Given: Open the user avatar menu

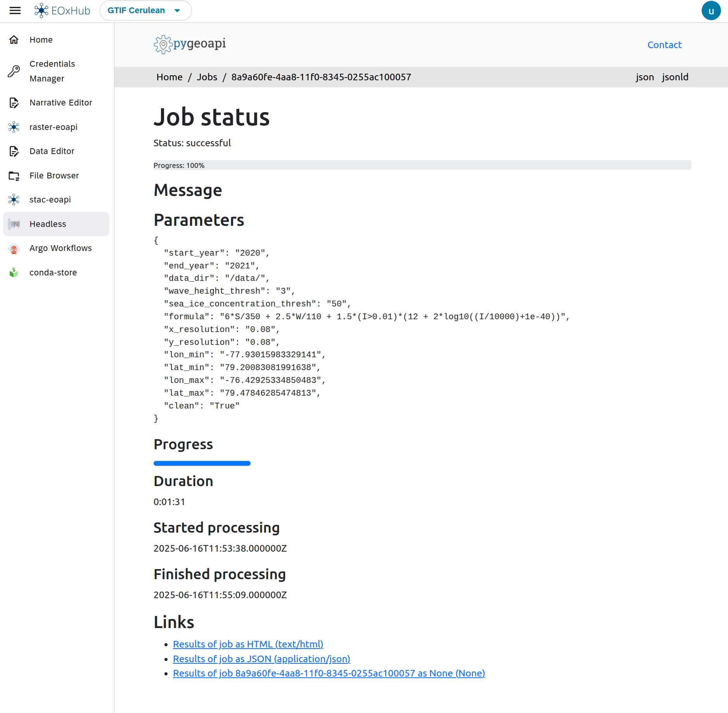Looking at the screenshot, I should [711, 10].
